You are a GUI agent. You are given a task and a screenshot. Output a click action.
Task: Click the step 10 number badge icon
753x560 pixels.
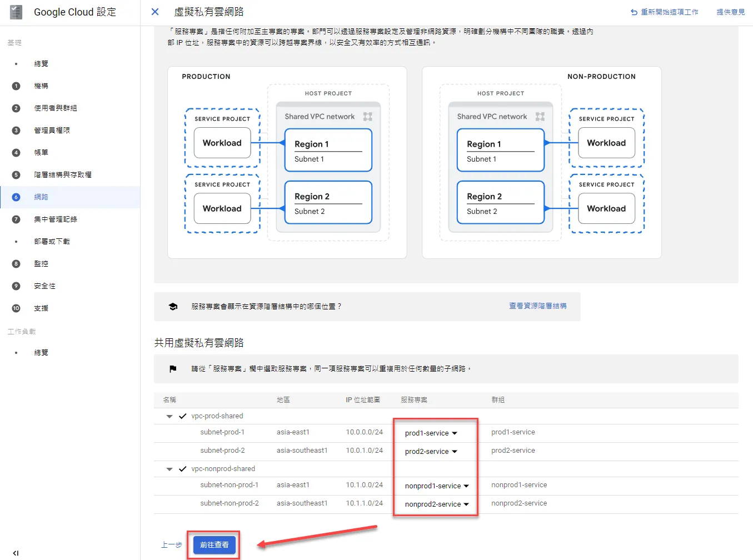[x=16, y=308]
